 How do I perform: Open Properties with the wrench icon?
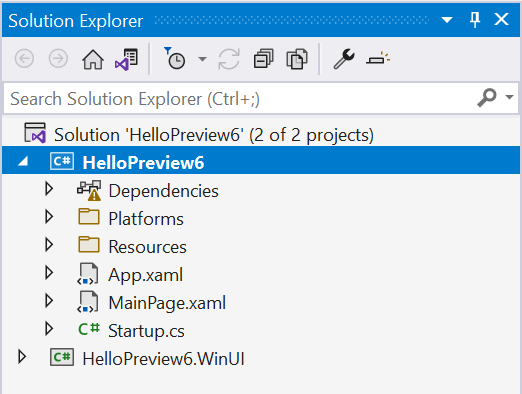[344, 59]
